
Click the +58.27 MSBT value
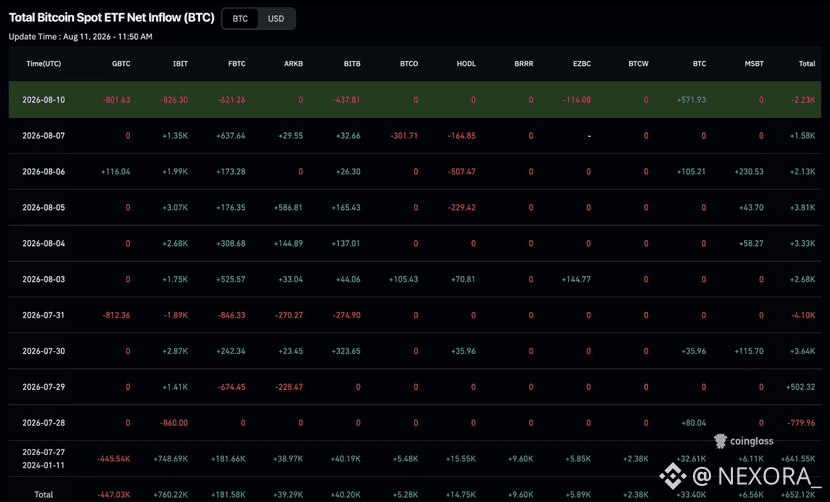coord(751,244)
